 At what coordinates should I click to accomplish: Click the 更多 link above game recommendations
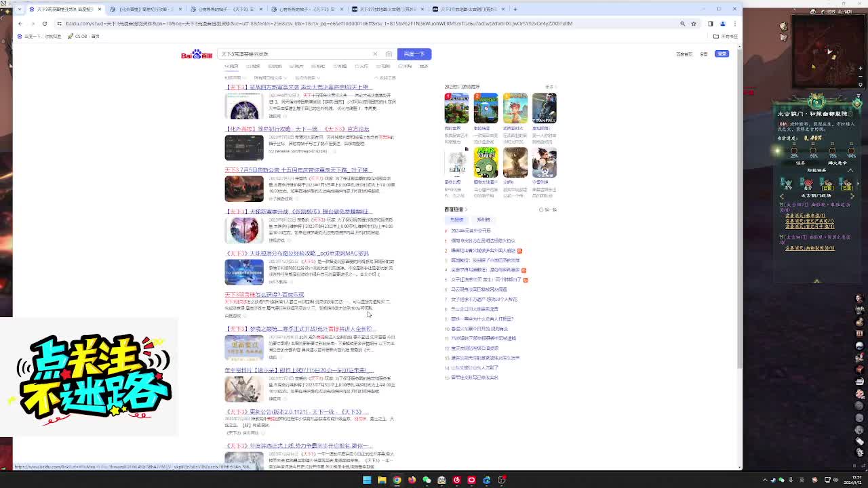click(x=550, y=87)
